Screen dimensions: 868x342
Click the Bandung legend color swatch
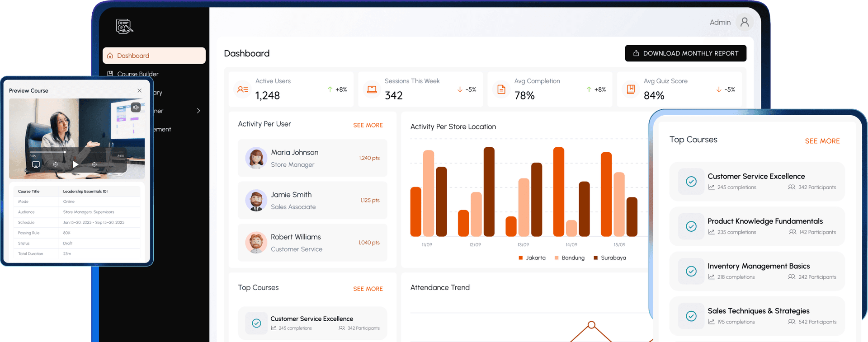coord(557,258)
